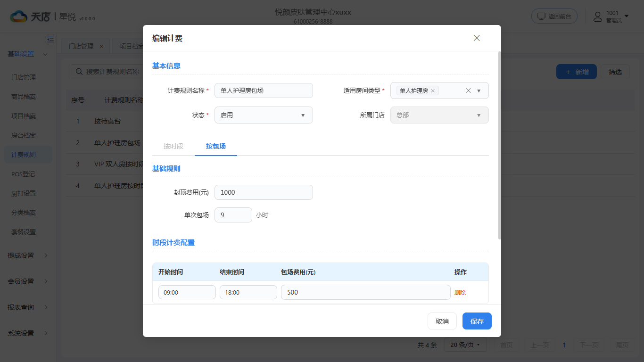Open 门店管理 in the sidebar
Viewport: 644px width, 362px height.
pos(24,77)
